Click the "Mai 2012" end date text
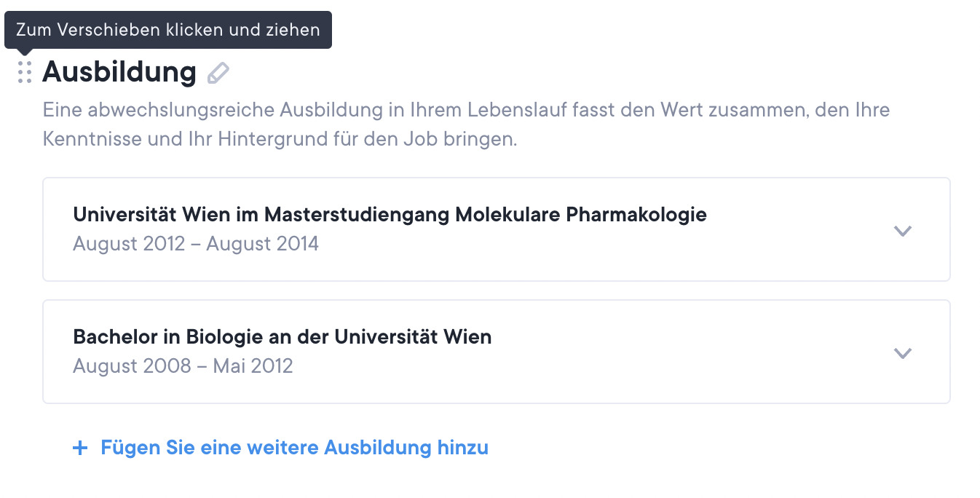The height and width of the screenshot is (498, 980). point(253,365)
